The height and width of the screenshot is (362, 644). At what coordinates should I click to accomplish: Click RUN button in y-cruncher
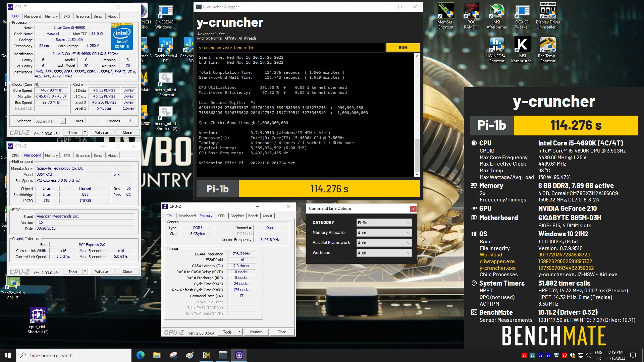(403, 48)
